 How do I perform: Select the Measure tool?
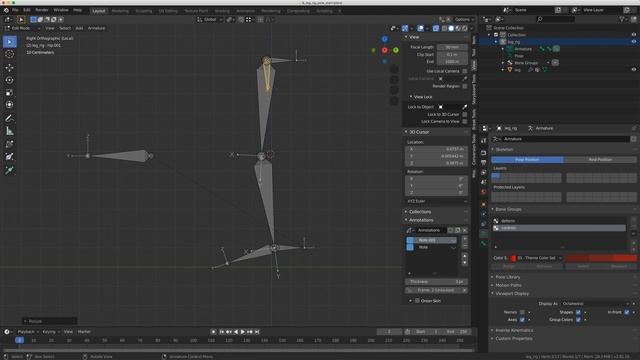coord(9,131)
